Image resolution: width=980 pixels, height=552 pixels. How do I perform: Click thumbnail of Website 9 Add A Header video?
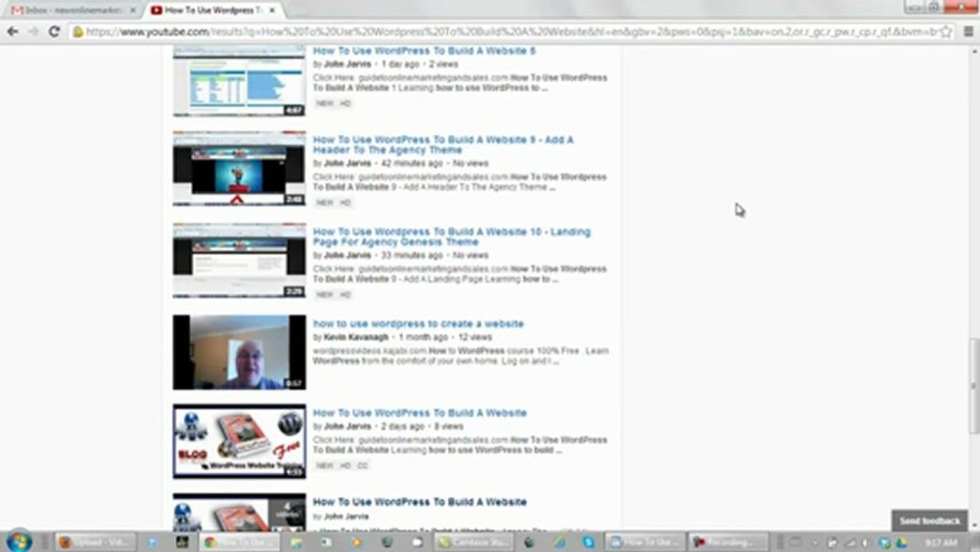click(x=239, y=169)
